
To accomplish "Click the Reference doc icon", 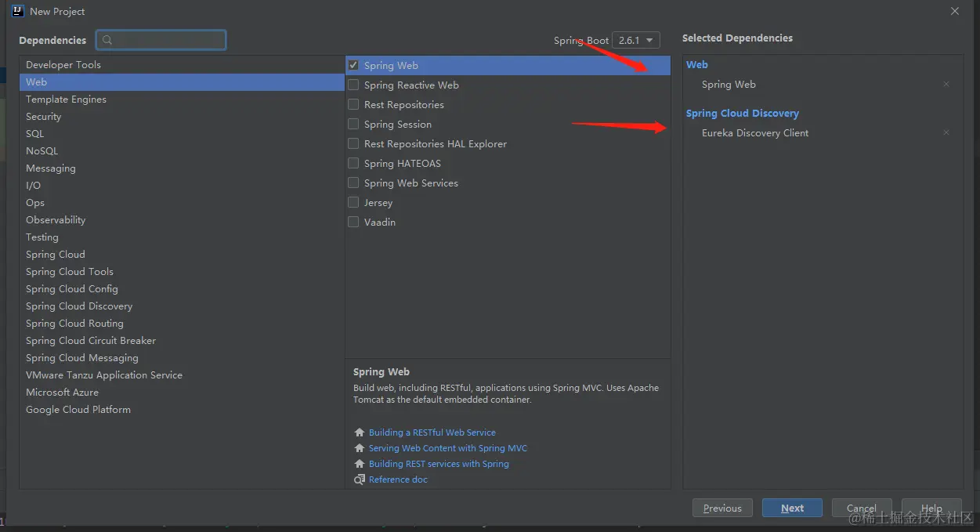I will pyautogui.click(x=360, y=480).
